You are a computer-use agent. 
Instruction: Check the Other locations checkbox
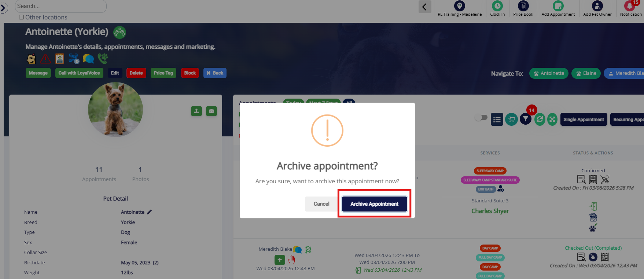coord(21,17)
